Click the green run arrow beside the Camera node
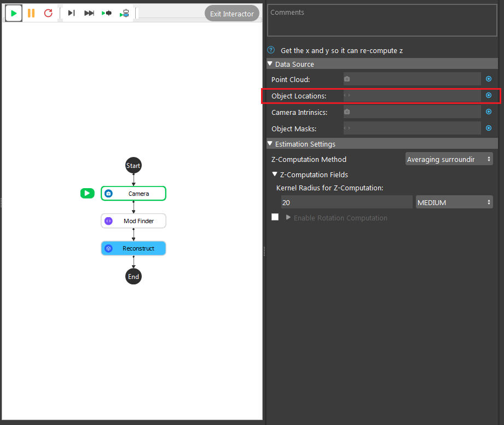504x425 pixels. pyautogui.click(x=87, y=194)
